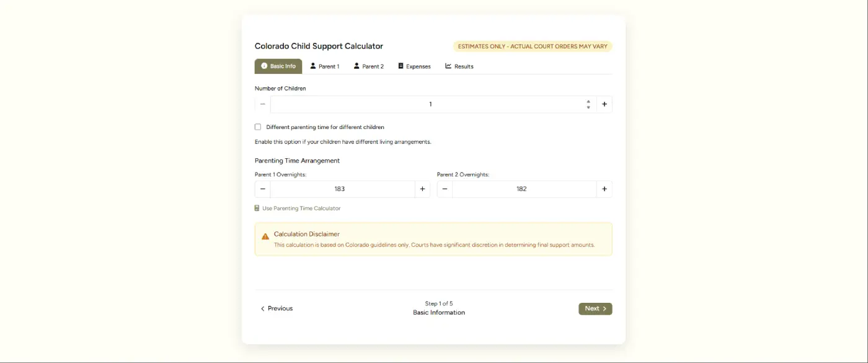
Task: Click the person icon beside Parent 2
Action: [355, 66]
